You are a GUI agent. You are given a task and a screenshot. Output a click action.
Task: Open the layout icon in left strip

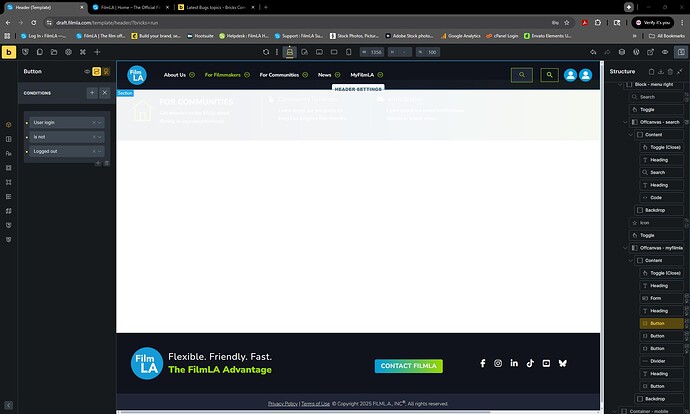point(8,139)
